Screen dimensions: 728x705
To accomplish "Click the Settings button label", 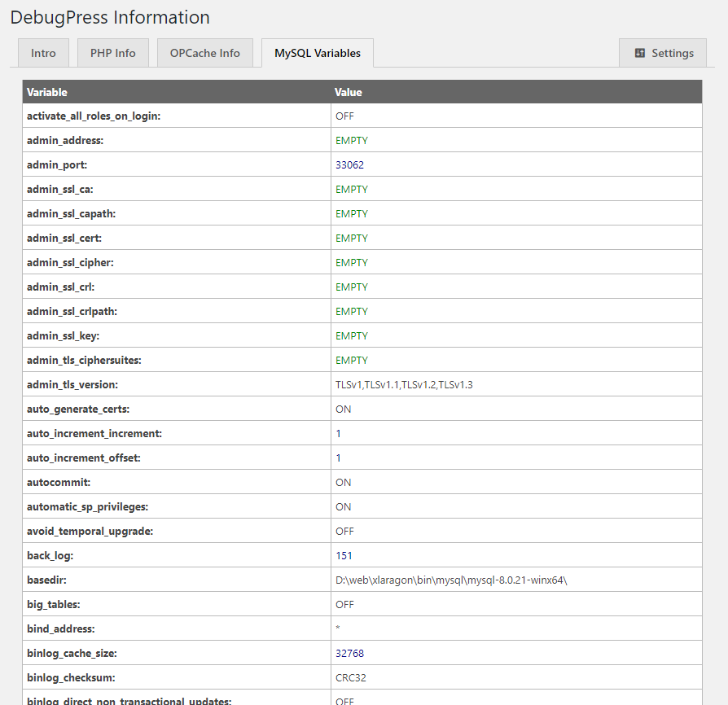I will (673, 53).
